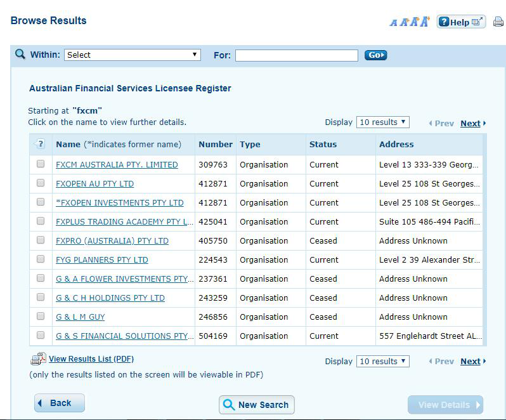Check the G & S FINANCIAL SOLUTIONS box
Image resolution: width=506 pixels, height=420 pixels.
pyautogui.click(x=41, y=335)
